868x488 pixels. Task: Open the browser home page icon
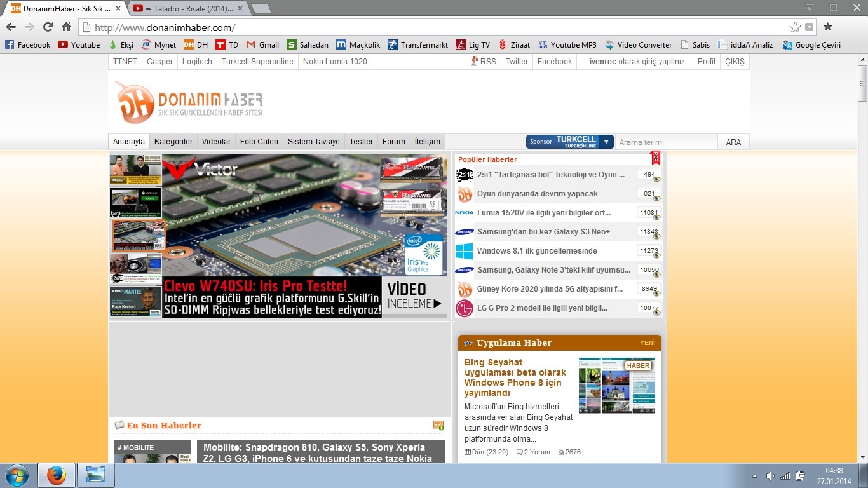66,27
